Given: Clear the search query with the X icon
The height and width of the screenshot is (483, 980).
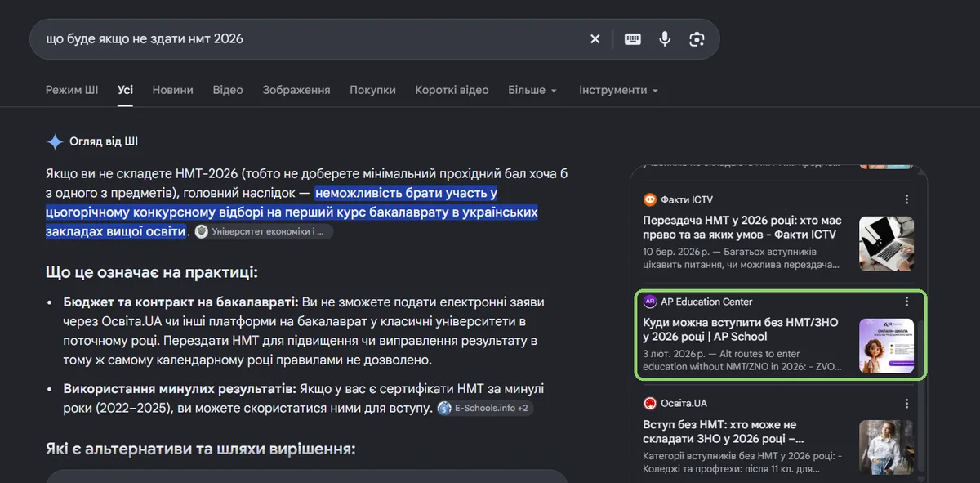Looking at the screenshot, I should tap(595, 39).
